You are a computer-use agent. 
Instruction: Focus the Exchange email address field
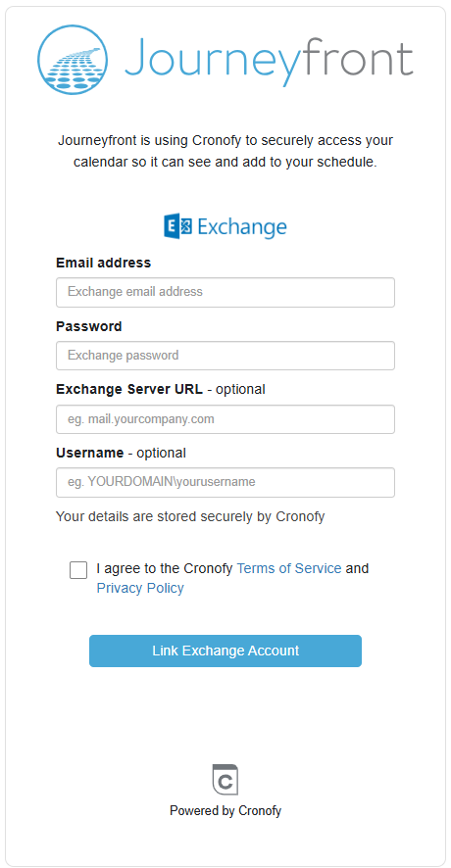point(225,292)
